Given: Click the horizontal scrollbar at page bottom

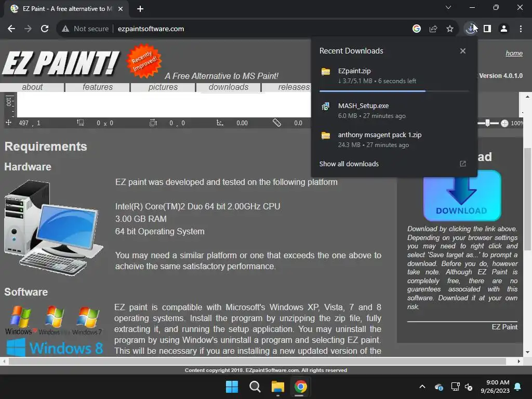Looking at the screenshot, I should pyautogui.click(x=257, y=362).
